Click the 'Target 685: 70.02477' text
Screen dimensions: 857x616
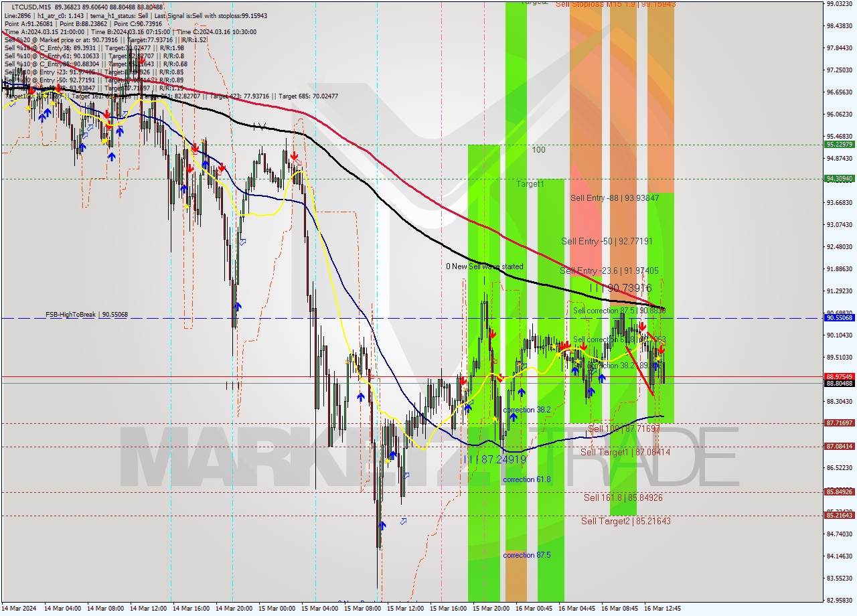click(x=309, y=96)
